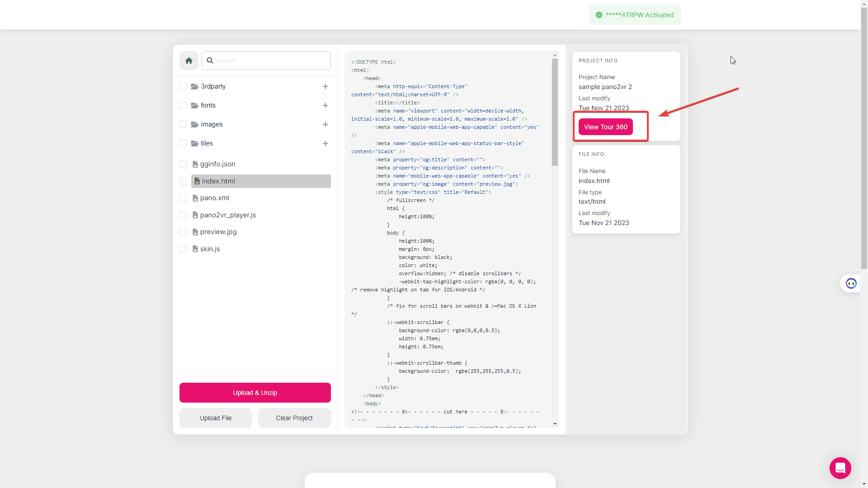
Task: Click the skin.js file icon
Action: pyautogui.click(x=195, y=249)
